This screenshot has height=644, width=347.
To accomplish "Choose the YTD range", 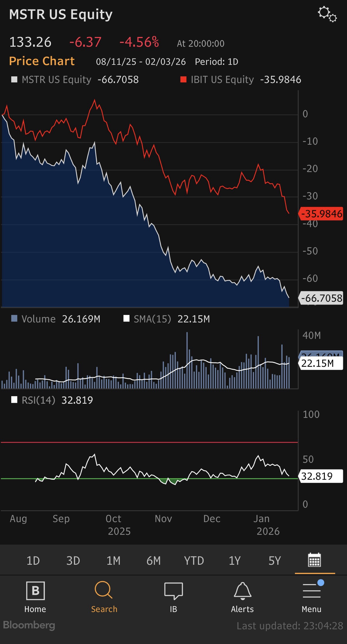I will point(194,561).
